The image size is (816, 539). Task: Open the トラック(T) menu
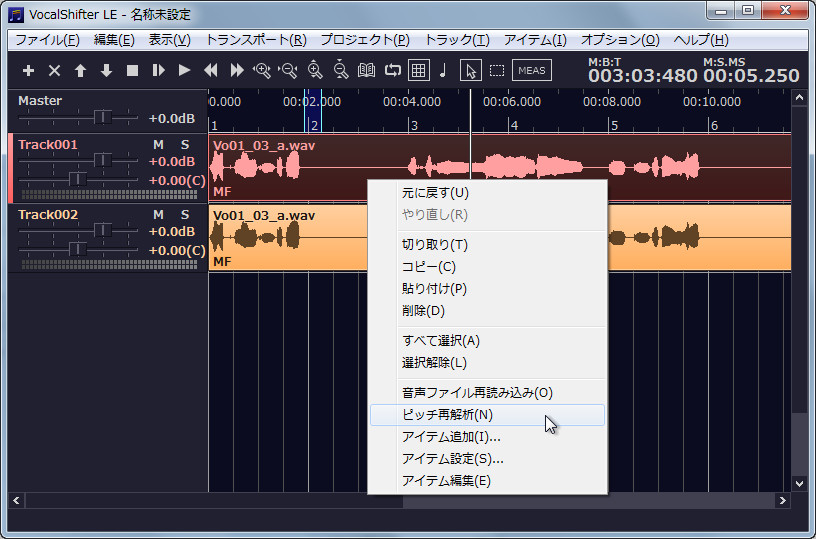click(457, 40)
